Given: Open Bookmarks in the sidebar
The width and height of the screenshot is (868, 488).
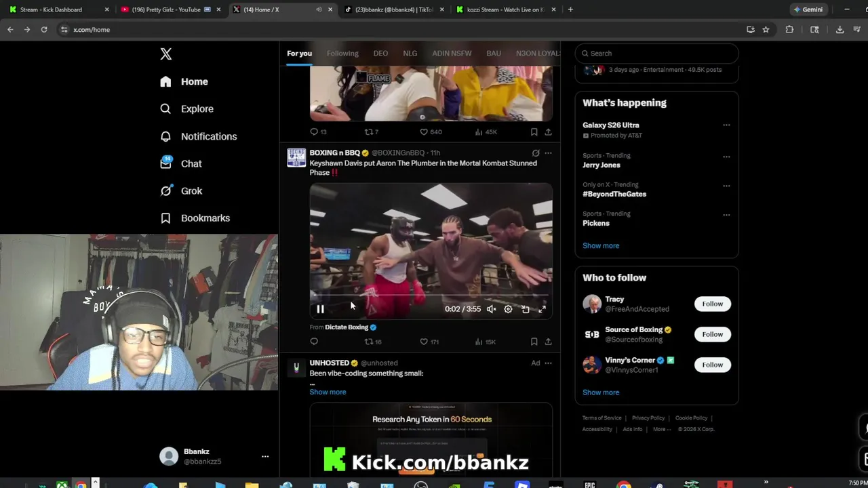Looking at the screenshot, I should 195,218.
